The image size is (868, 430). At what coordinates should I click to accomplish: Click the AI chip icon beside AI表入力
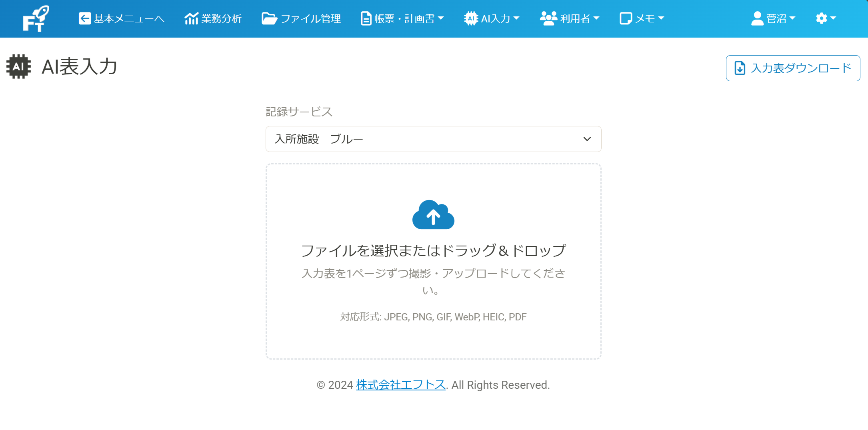[x=18, y=67]
